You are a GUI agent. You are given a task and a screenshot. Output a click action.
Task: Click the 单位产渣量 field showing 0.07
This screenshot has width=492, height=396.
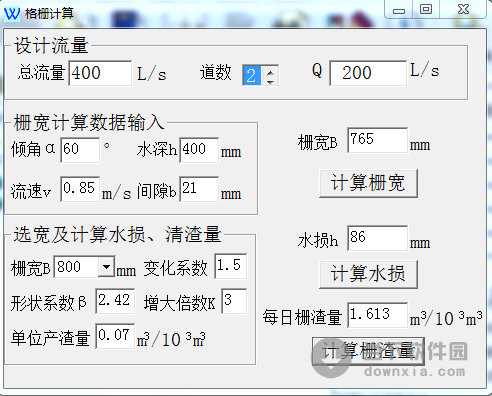tap(115, 336)
